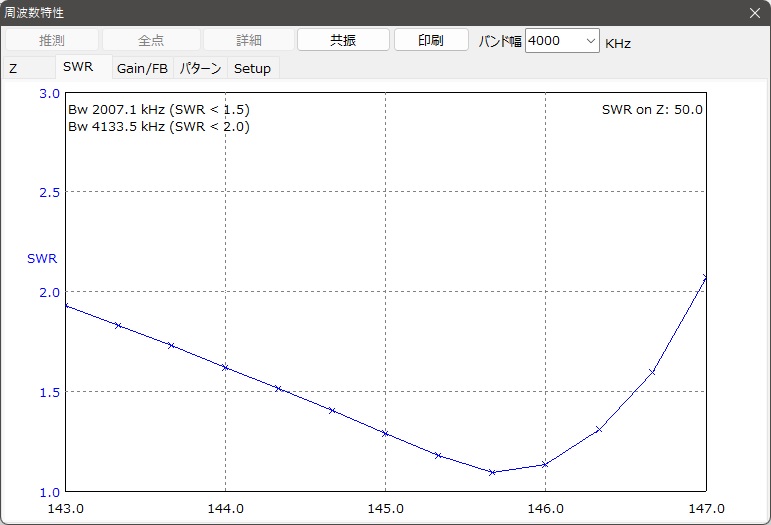771x525 pixels.
Task: Open the Setup tab
Action: [x=252, y=69]
